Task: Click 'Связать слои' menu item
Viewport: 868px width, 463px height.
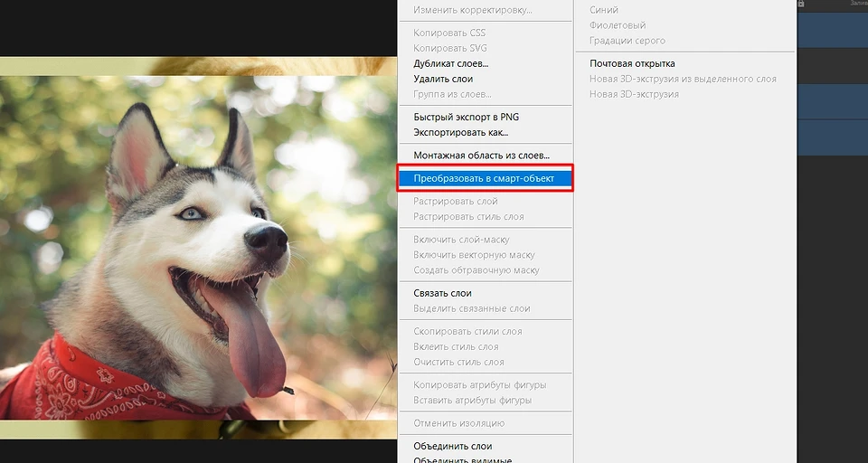Action: [442, 293]
